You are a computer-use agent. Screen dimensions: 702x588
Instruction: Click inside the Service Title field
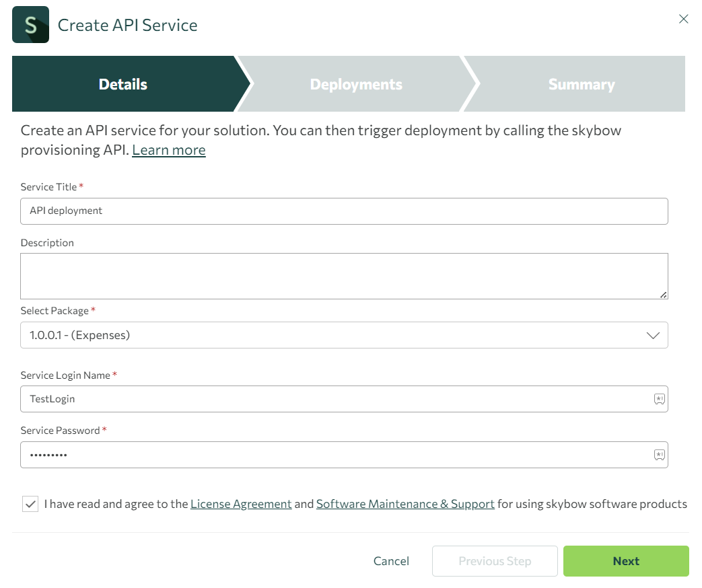(344, 211)
